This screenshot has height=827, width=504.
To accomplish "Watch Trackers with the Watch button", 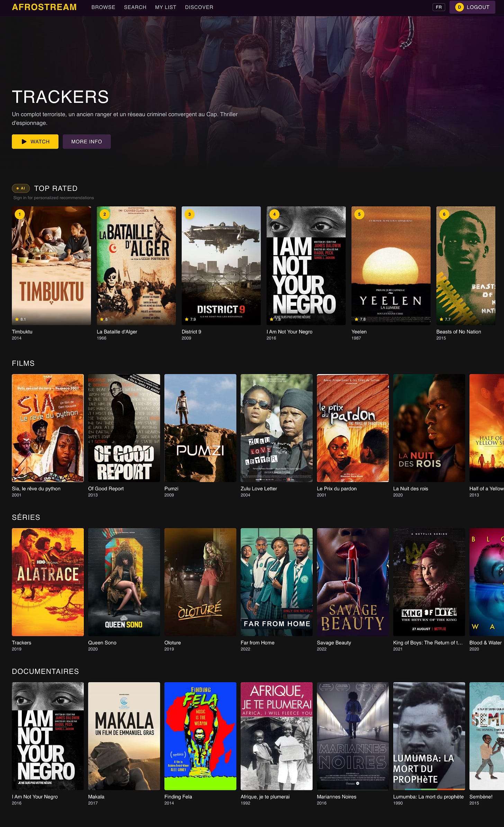I will coord(35,142).
